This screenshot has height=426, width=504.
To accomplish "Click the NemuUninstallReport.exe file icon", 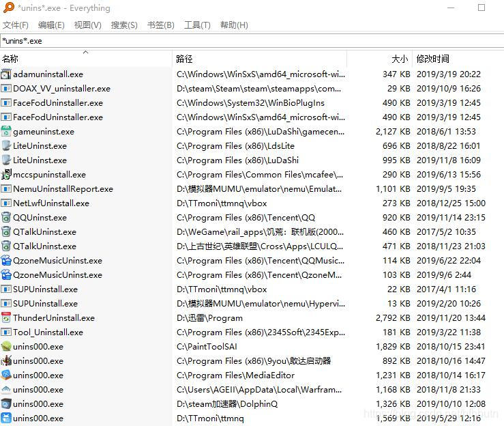I will (x=5, y=189).
